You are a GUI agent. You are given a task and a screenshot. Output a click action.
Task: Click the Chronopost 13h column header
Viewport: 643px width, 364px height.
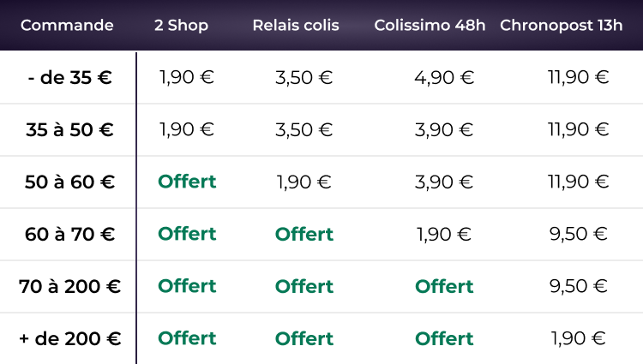tap(561, 25)
